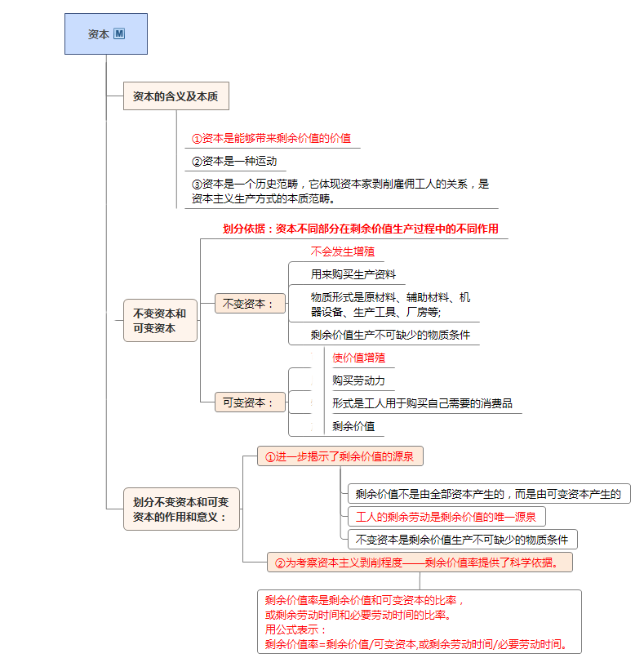The width and height of the screenshot is (644, 667).
Task: Click the 可变资本: branch node
Action: click(250, 402)
